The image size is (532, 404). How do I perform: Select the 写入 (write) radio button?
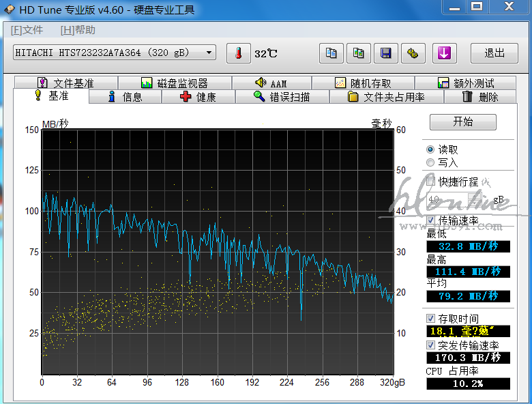click(x=430, y=162)
